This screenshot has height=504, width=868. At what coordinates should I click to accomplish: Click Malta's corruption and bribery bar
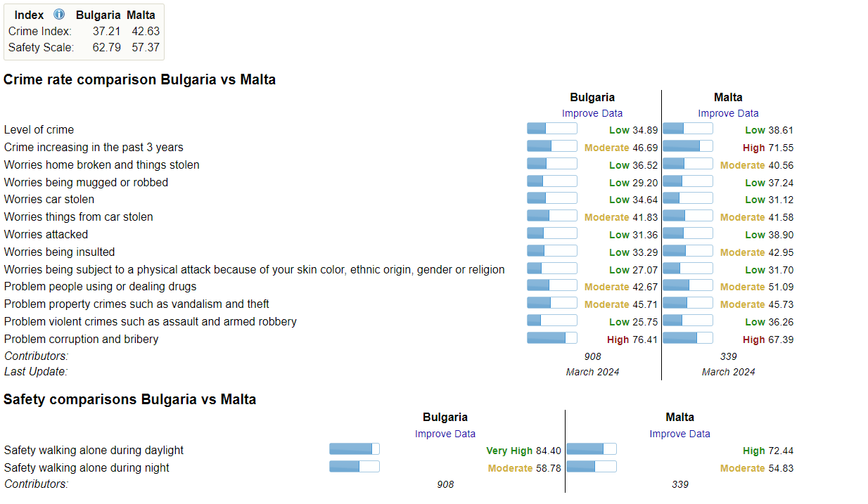(x=687, y=338)
